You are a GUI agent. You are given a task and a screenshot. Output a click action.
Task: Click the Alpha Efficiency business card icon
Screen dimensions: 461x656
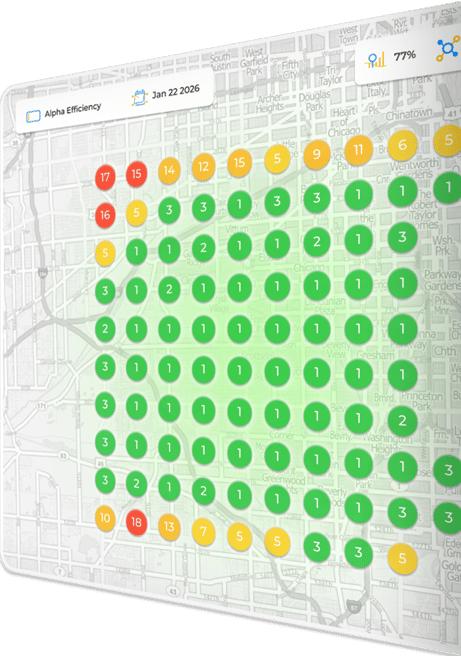pyautogui.click(x=33, y=116)
